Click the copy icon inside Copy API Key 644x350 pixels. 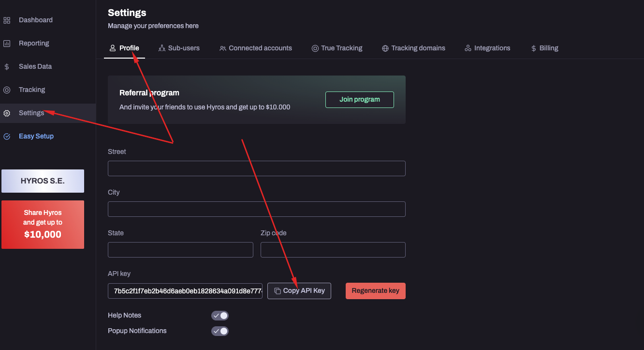[x=277, y=290]
